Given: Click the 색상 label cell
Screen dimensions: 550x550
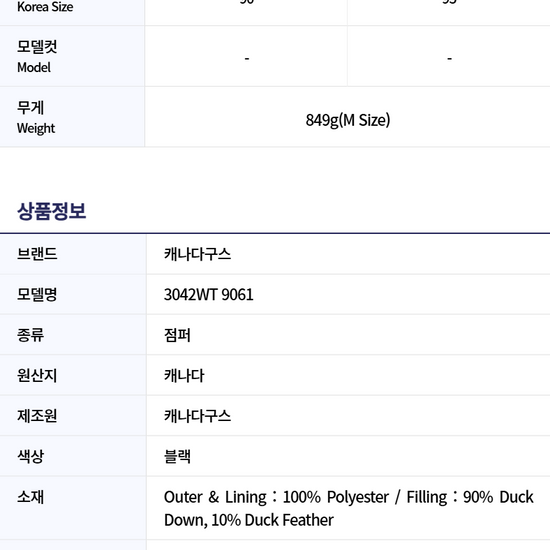Looking at the screenshot, I should point(73,456).
